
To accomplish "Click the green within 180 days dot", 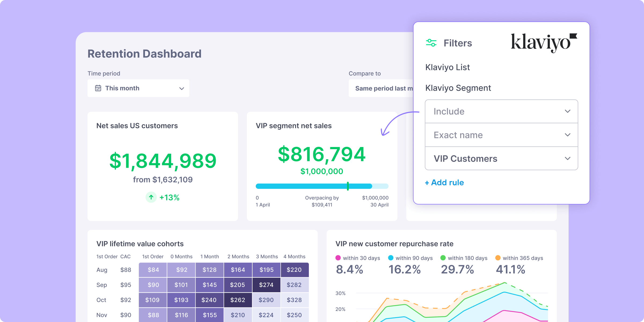I will click(x=443, y=258).
